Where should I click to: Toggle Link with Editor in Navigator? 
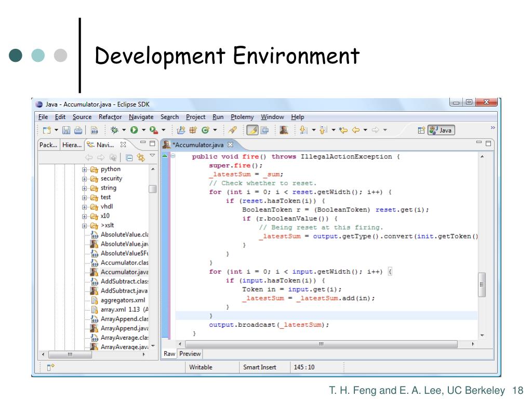[141, 157]
